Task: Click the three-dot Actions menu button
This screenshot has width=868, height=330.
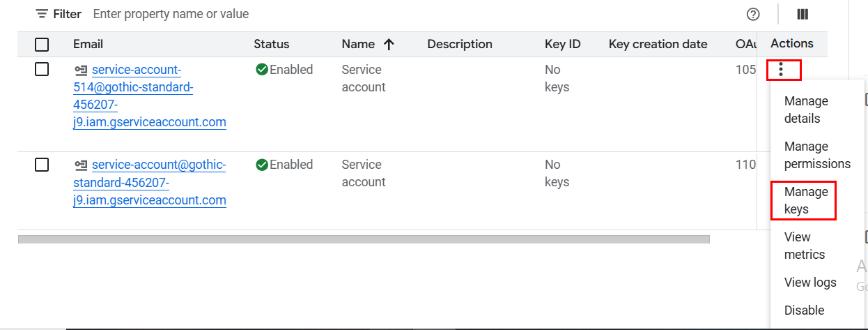Action: tap(782, 70)
